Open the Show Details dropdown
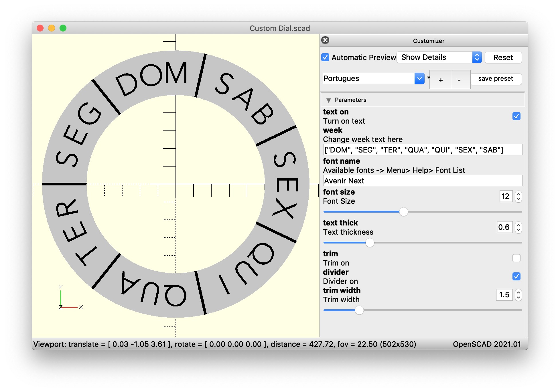560x392 pixels. 439,58
